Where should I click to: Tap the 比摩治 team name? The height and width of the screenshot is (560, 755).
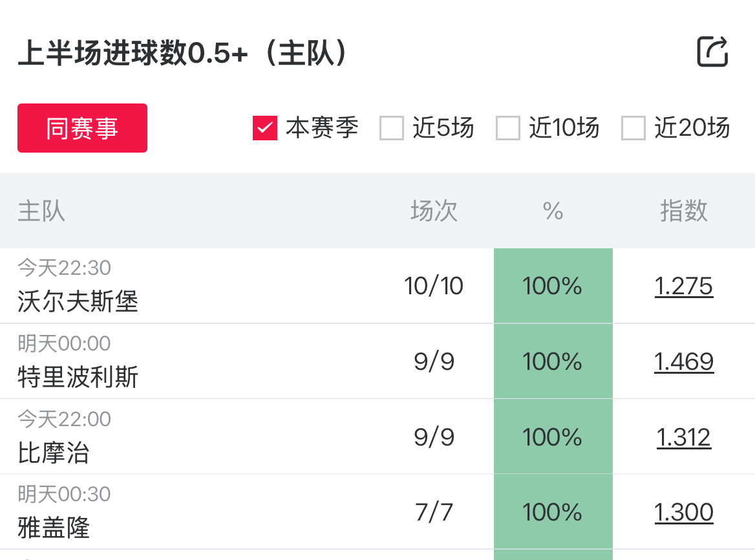coord(54,453)
